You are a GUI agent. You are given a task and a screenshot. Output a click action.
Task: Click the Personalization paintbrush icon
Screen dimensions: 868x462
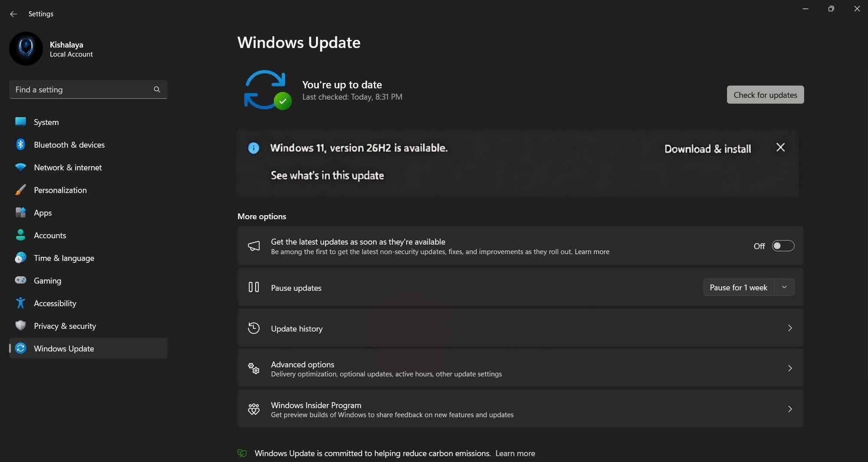click(20, 190)
